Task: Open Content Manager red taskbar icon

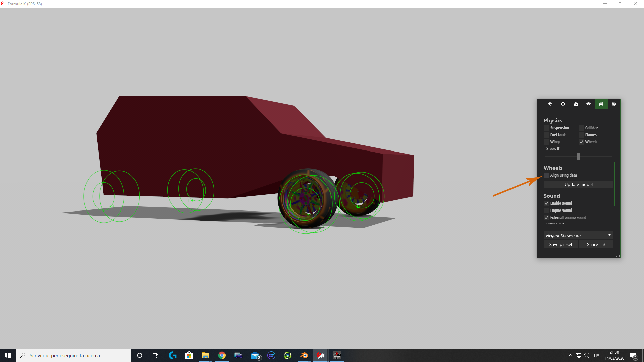Action: (321, 355)
